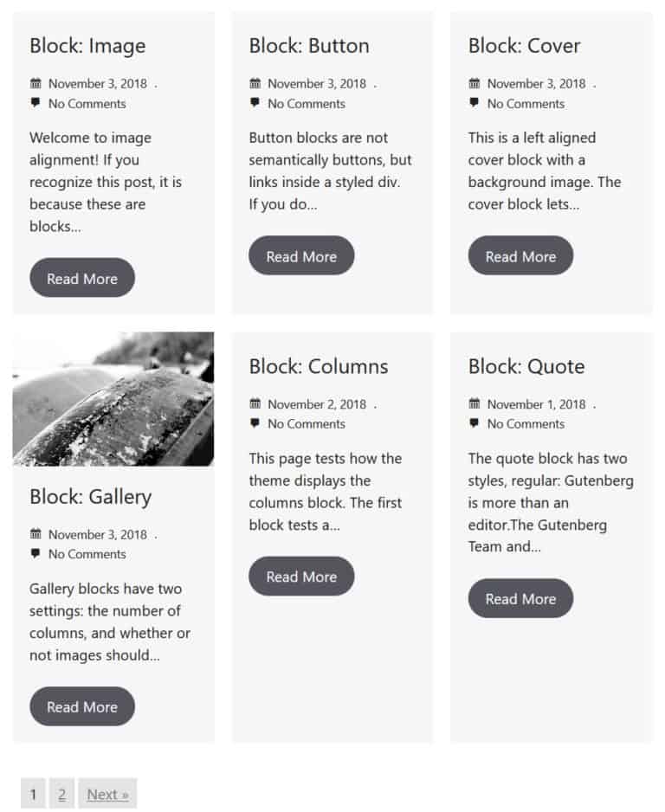Click the Next » pagination link
665x812 pixels.
click(107, 794)
